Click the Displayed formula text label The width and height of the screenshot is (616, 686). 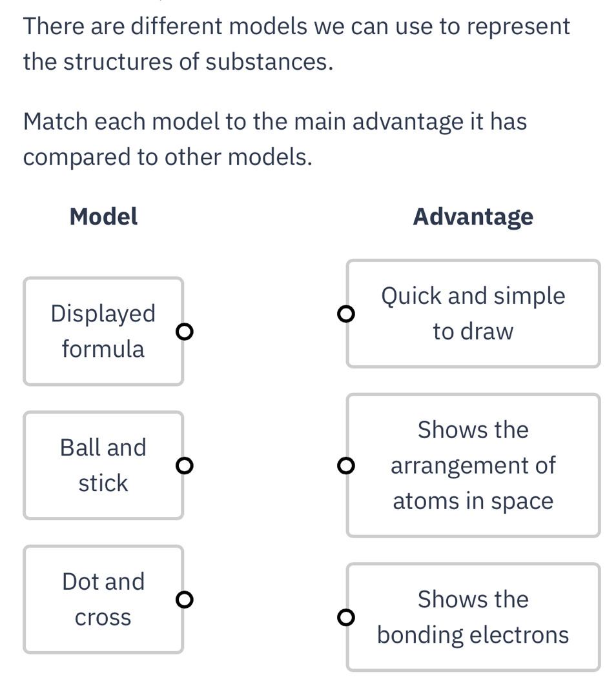[x=103, y=331]
